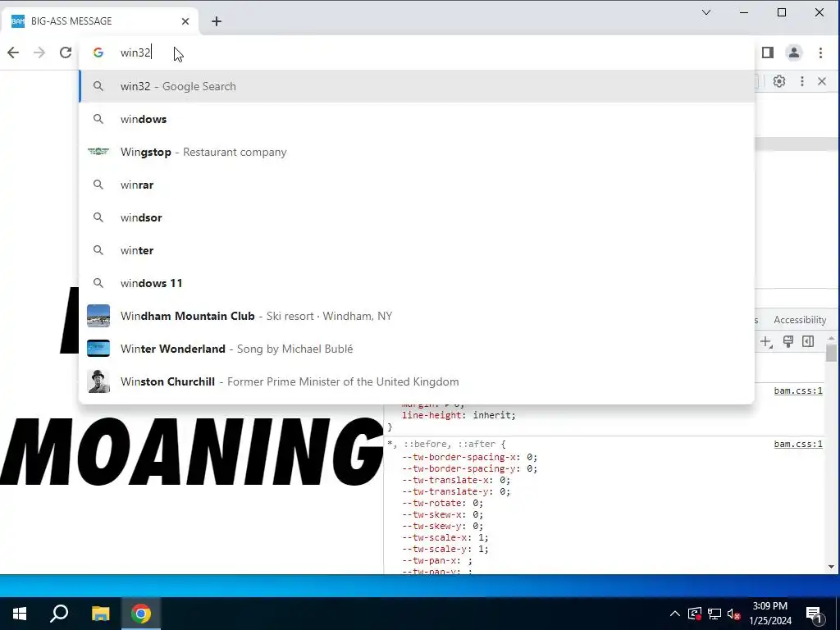Toggle rendering emulations paintbrush icon
This screenshot has width=840, height=630.
(x=788, y=342)
